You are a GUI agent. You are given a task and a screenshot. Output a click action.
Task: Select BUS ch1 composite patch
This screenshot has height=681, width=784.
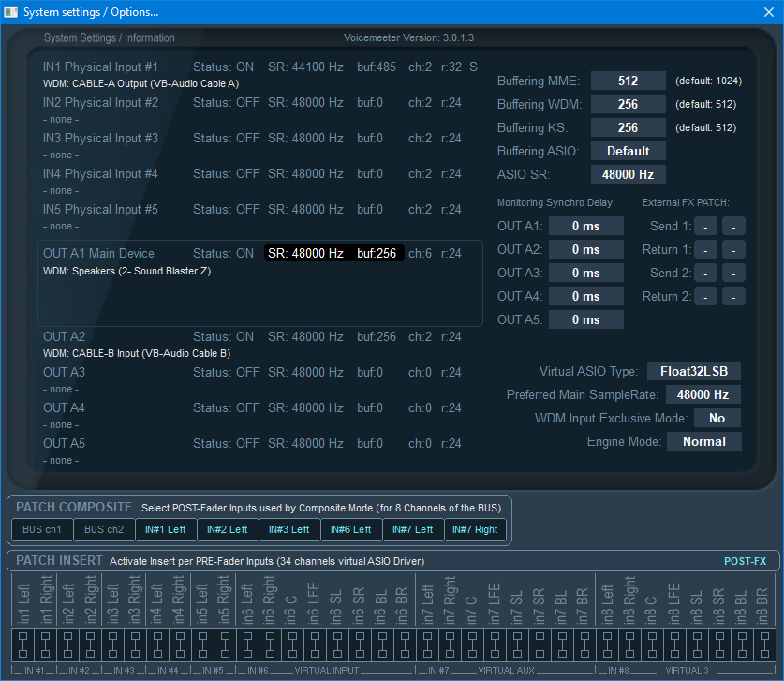[42, 529]
